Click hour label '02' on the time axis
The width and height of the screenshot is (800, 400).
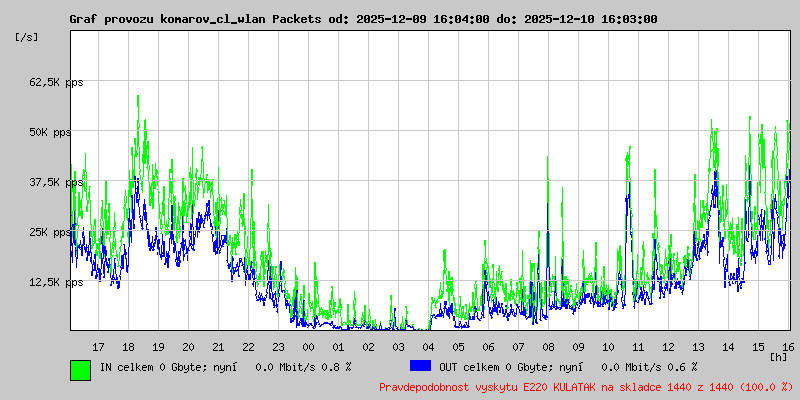click(x=368, y=347)
